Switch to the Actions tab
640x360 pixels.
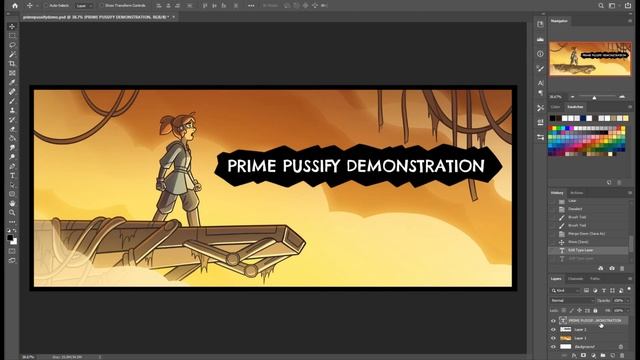tap(577, 193)
